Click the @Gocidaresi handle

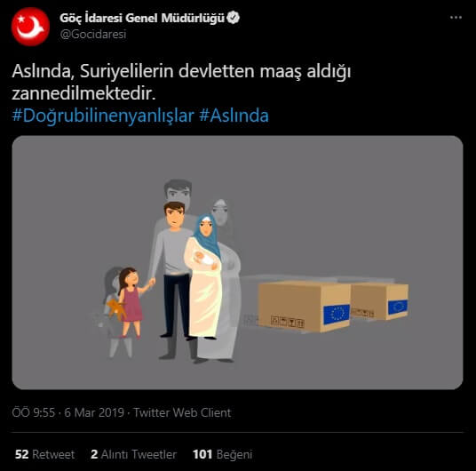click(x=93, y=34)
